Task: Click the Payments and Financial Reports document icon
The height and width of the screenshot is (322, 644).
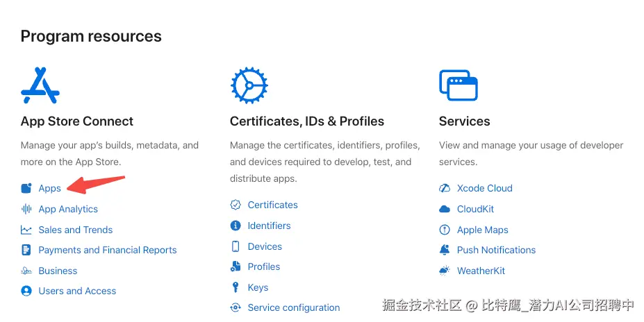Action: (26, 250)
